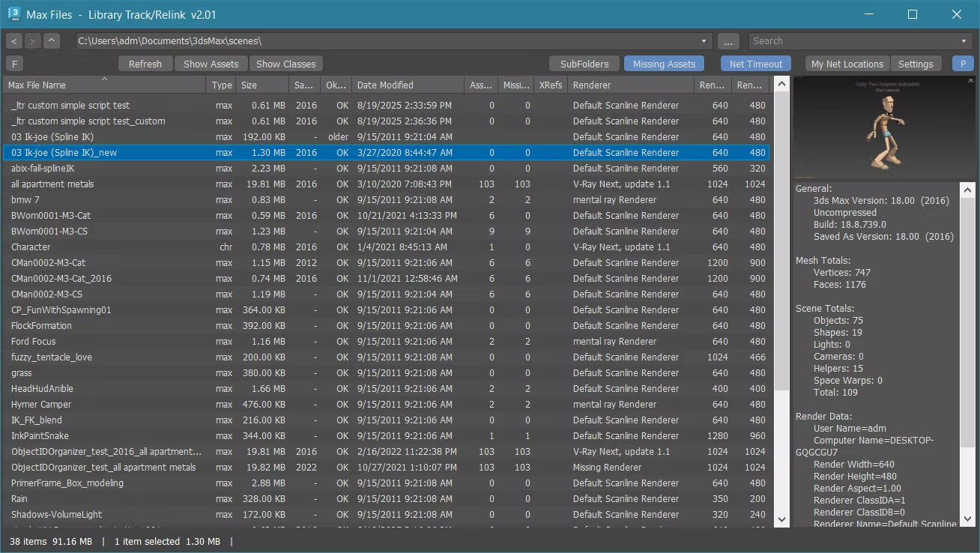Click the F button at left
Image resolution: width=980 pixels, height=553 pixels.
click(x=14, y=64)
